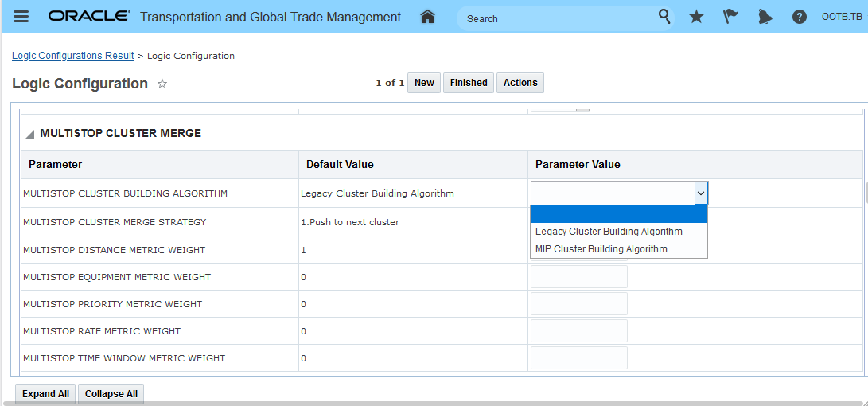Viewport: 868px width, 406px height.
Task: Click into the global Search field
Action: tap(557, 18)
